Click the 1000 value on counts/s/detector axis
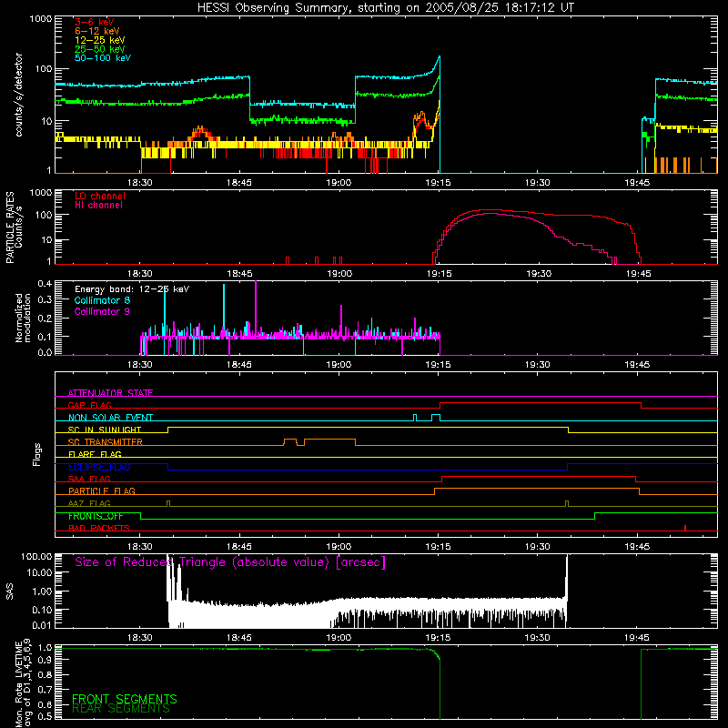The image size is (728, 728). point(41,19)
